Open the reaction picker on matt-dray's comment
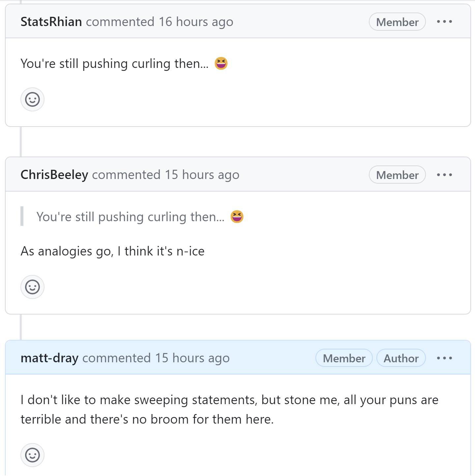475x476 pixels. 32,455
